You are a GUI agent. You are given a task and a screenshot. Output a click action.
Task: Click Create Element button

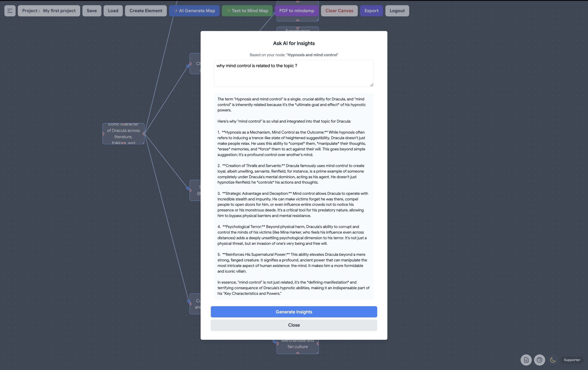(146, 11)
